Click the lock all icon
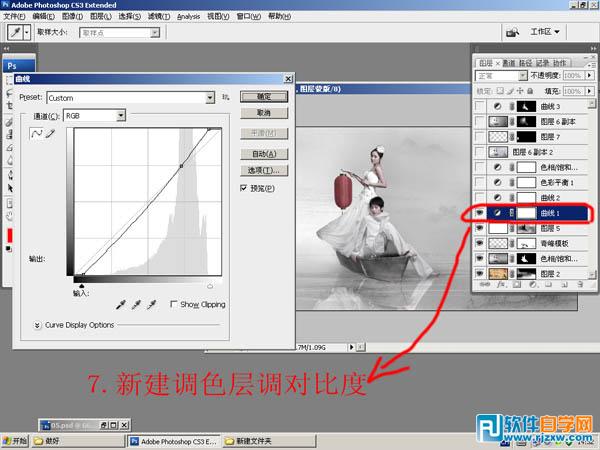Screen dimensions: 600x450 pyautogui.click(x=530, y=91)
